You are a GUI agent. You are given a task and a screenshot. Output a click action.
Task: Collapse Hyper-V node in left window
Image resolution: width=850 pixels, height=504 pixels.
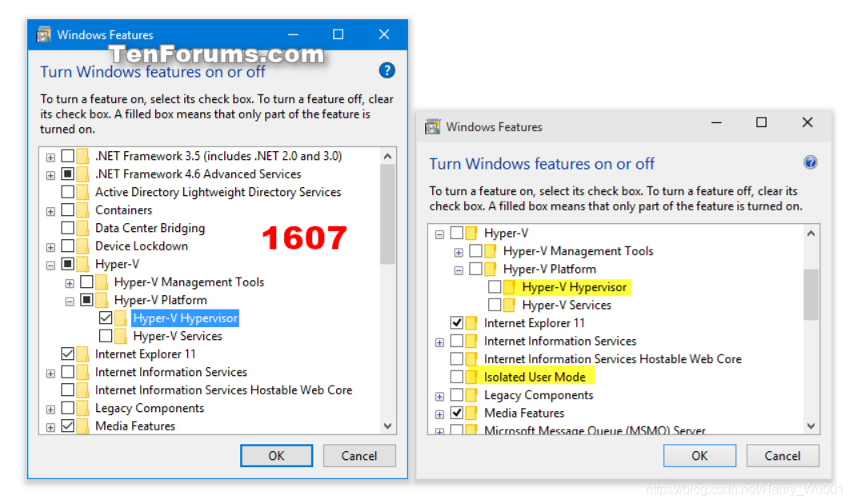50,266
